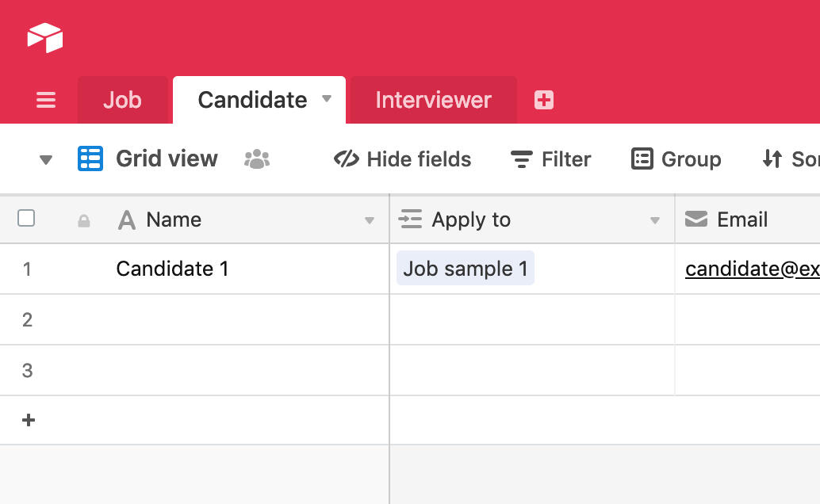Add a new row with plus button
This screenshot has width=820, height=504.
pos(29,420)
